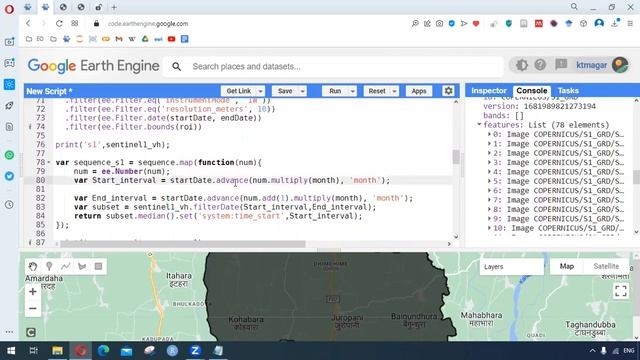Screen dimensions: 640x360
Task: Open a new browser tab
Action: point(114,7)
